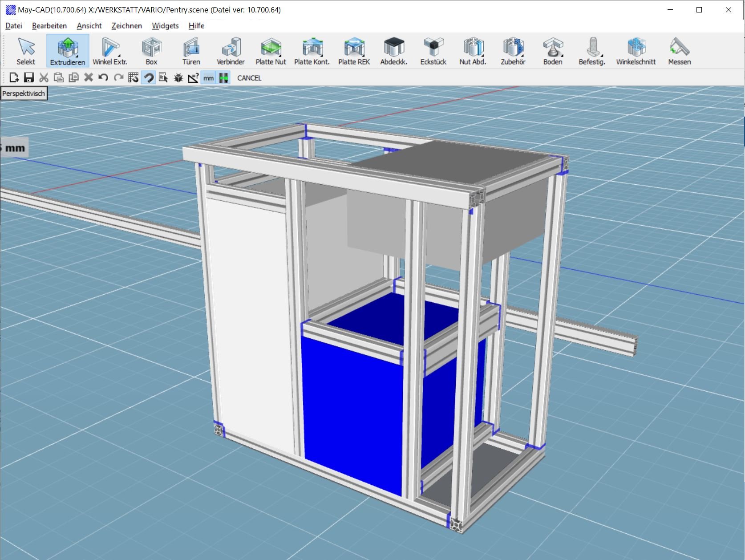Open the Zeichnen menu
Viewport: 745px width, 560px height.
pyautogui.click(x=127, y=26)
